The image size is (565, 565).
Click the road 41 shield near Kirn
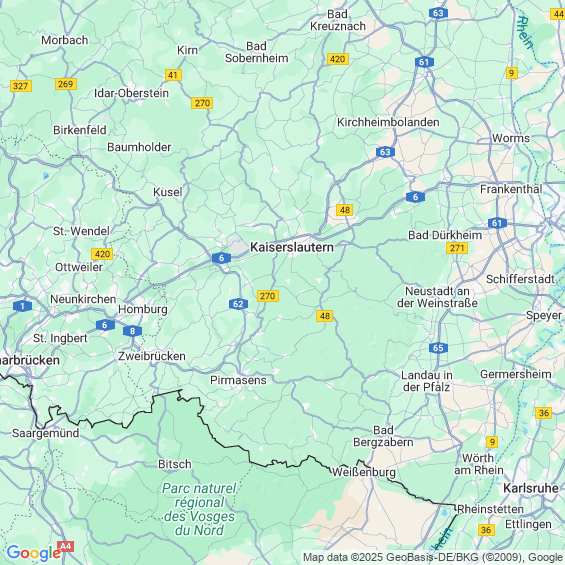(173, 75)
